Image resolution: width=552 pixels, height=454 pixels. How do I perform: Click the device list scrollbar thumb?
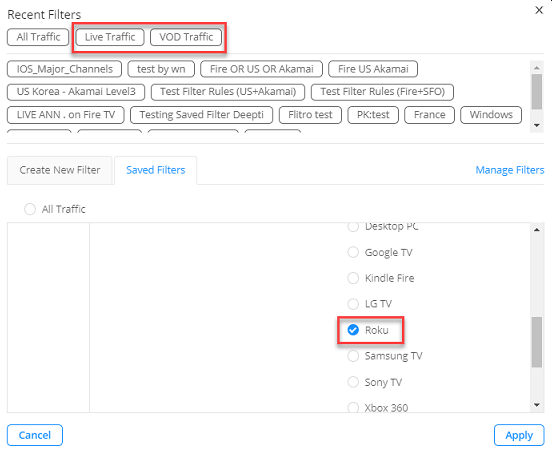537,342
